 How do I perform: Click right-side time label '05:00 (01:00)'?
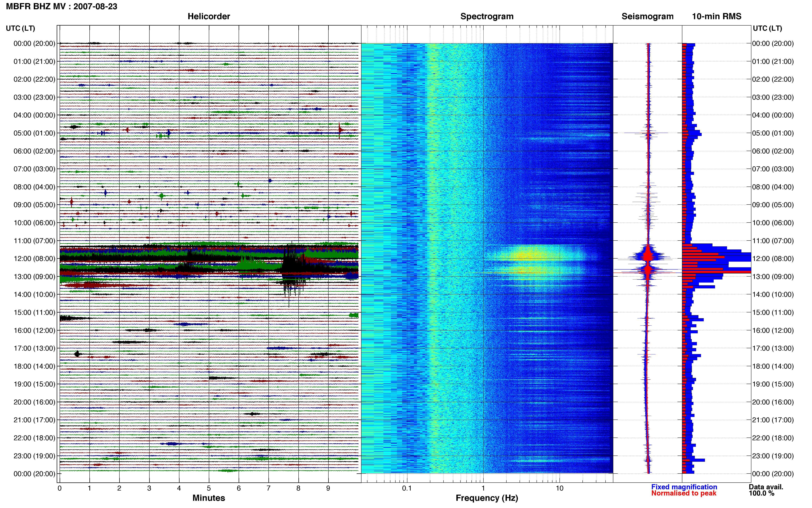point(773,133)
